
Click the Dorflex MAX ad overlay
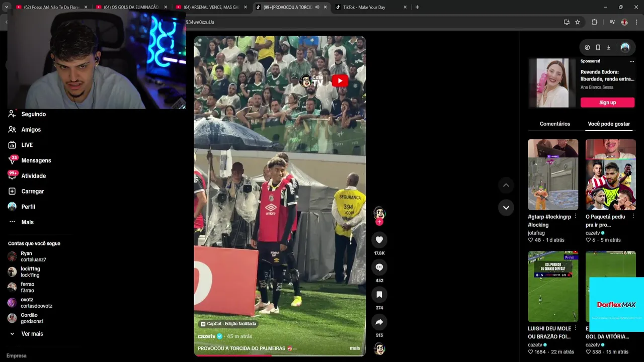click(x=616, y=304)
